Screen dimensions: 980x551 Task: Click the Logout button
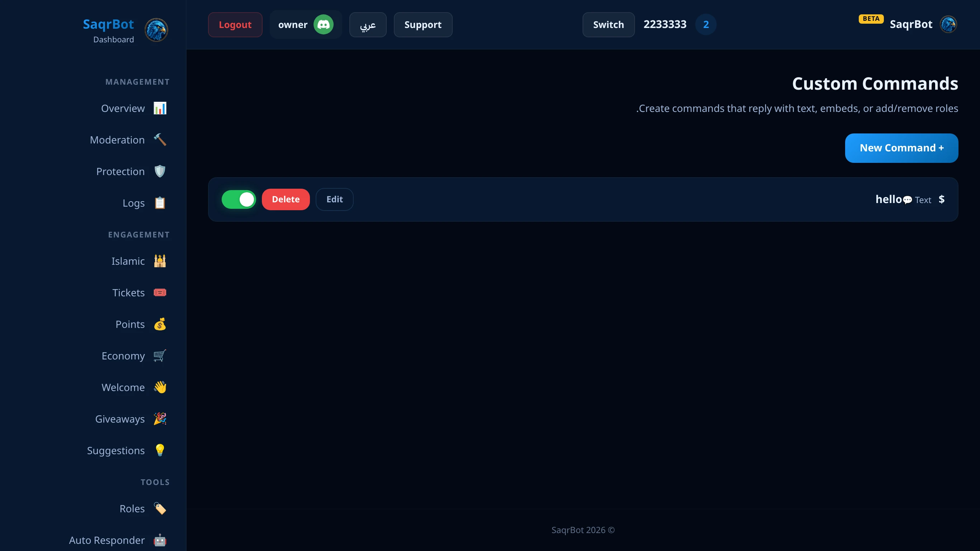235,25
